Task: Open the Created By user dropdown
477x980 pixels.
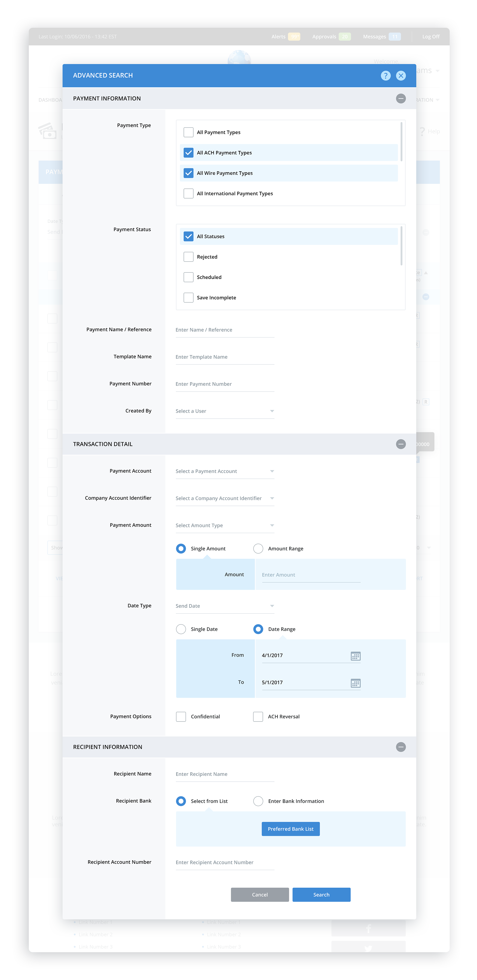Action: pos(225,411)
